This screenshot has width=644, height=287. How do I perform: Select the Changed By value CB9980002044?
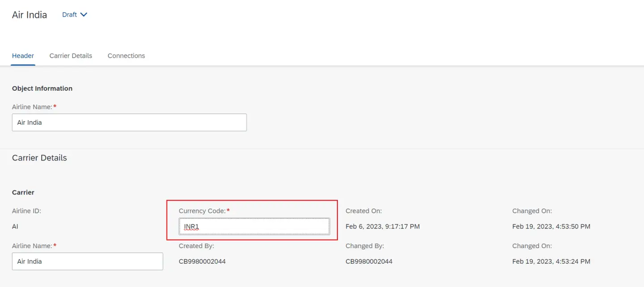[x=369, y=261]
